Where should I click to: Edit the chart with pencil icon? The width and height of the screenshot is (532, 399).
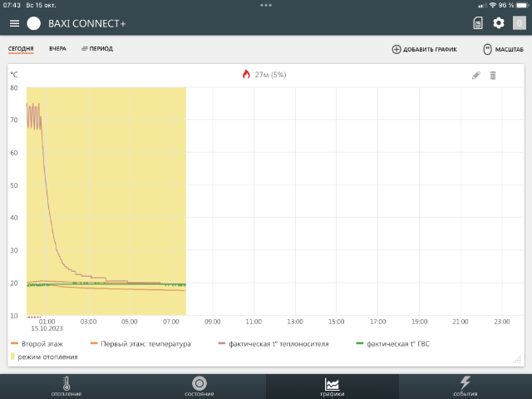(476, 75)
